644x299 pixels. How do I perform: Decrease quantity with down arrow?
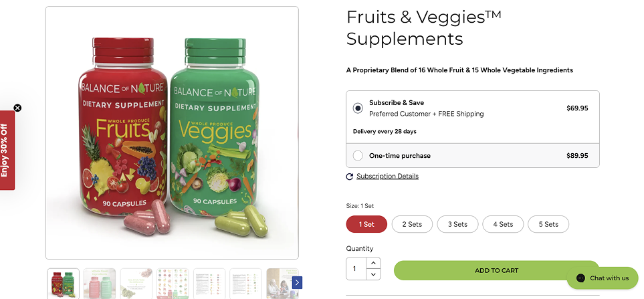[374, 274]
